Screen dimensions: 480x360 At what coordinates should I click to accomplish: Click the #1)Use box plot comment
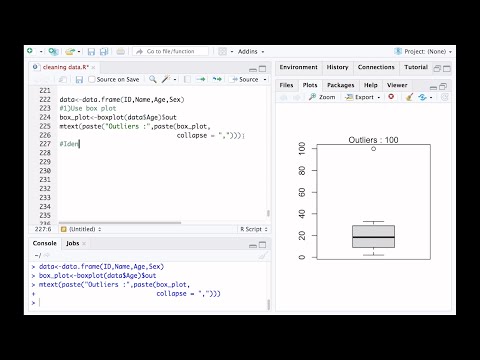pyautogui.click(x=88, y=108)
